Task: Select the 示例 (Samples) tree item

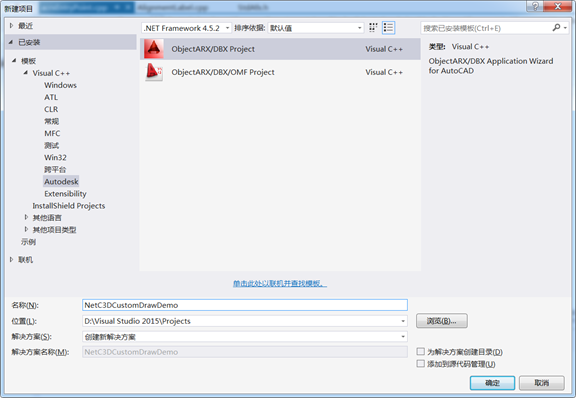Action: 28,242
